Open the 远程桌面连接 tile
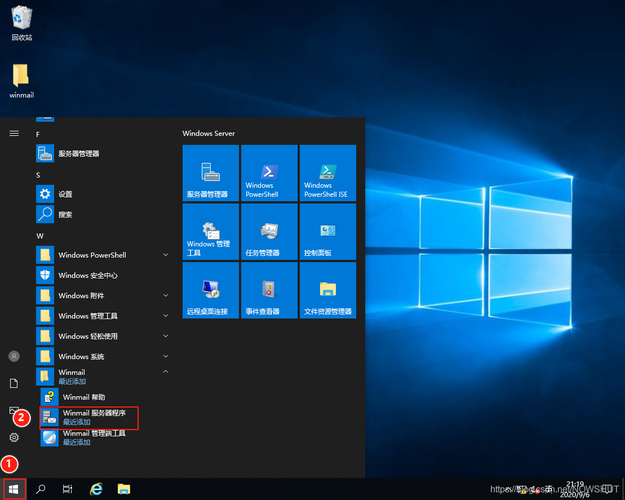Image resolution: width=625 pixels, height=500 pixels. point(211,290)
